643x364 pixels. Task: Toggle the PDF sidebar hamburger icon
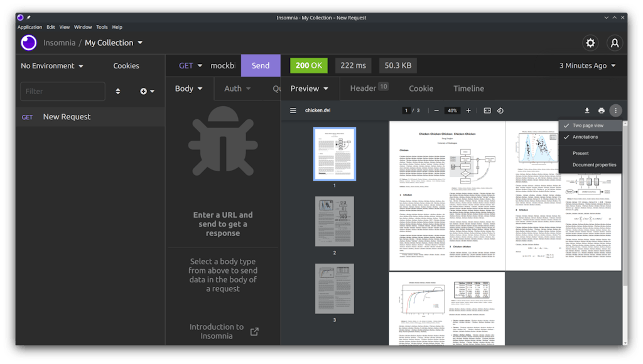tap(293, 110)
